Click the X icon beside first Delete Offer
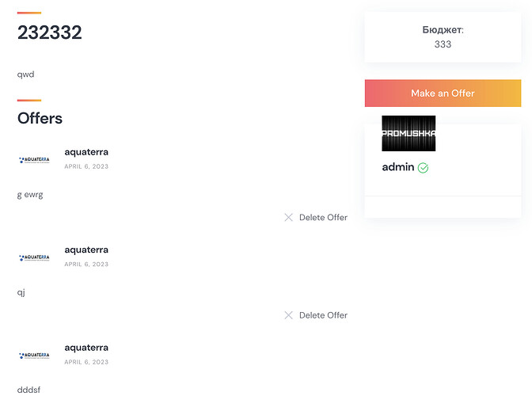 point(288,218)
